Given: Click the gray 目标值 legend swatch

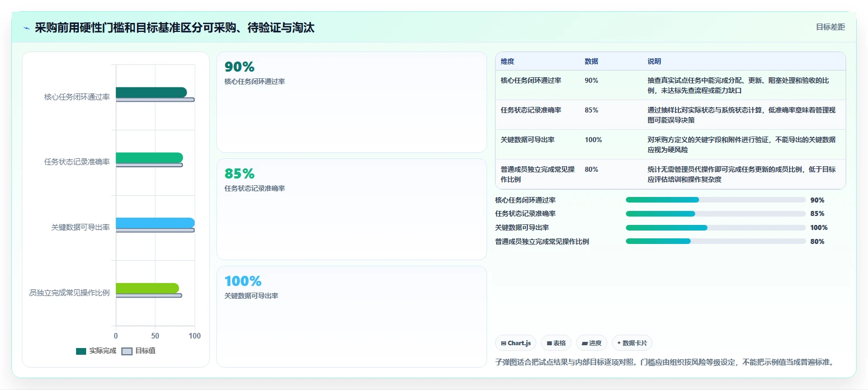Looking at the screenshot, I should tap(127, 351).
